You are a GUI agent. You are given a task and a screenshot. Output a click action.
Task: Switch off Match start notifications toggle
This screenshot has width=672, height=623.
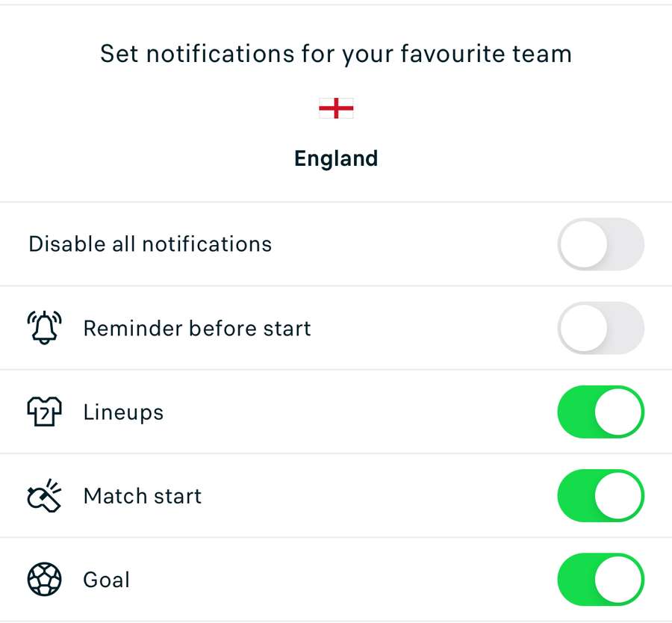pos(600,496)
